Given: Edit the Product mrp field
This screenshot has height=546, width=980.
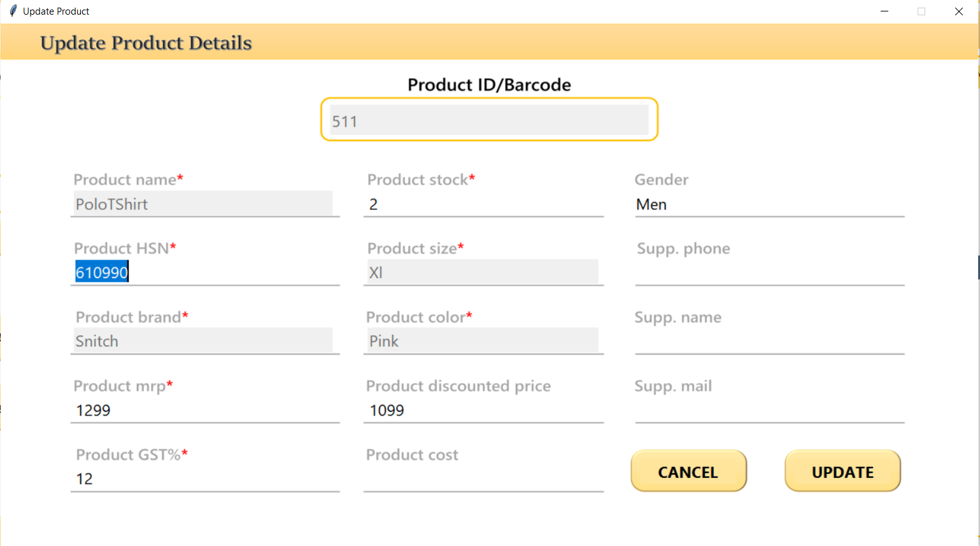Looking at the screenshot, I should coord(205,410).
